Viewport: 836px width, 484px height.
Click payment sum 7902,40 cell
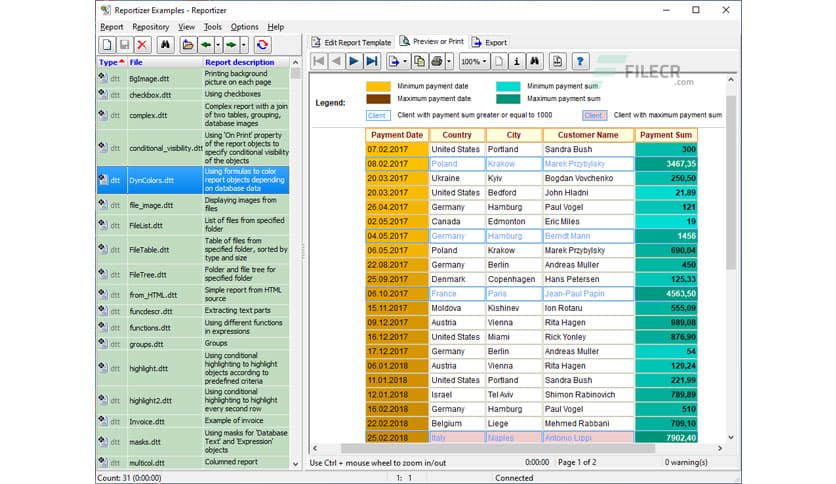coord(666,438)
